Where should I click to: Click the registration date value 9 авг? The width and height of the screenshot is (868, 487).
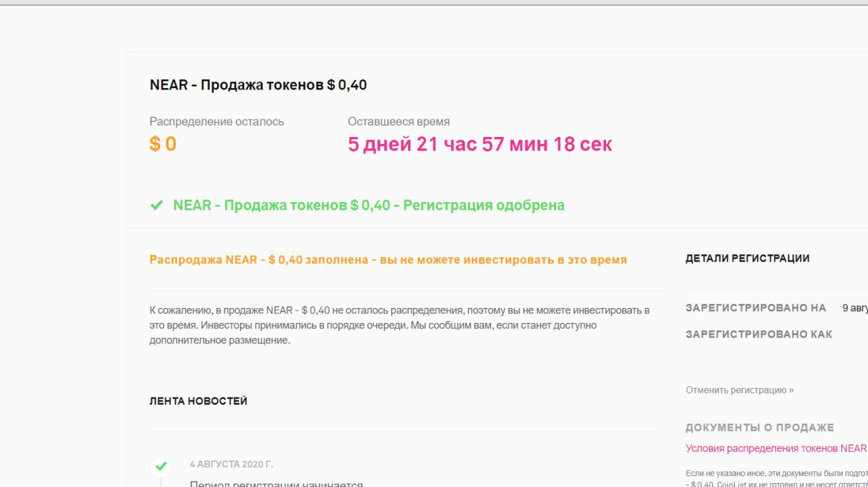point(854,308)
